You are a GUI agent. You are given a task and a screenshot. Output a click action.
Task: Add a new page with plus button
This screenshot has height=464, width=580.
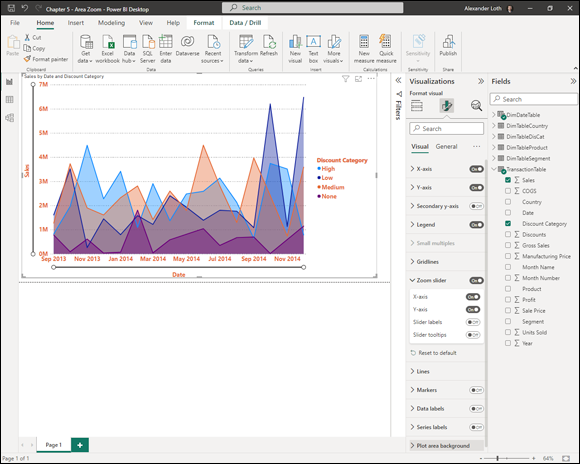coord(80,445)
